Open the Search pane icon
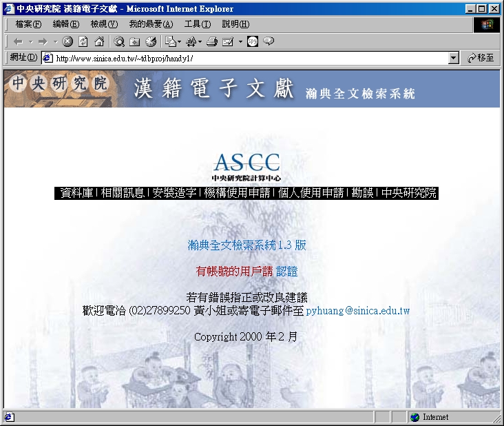The image size is (504, 426). pyautogui.click(x=119, y=41)
